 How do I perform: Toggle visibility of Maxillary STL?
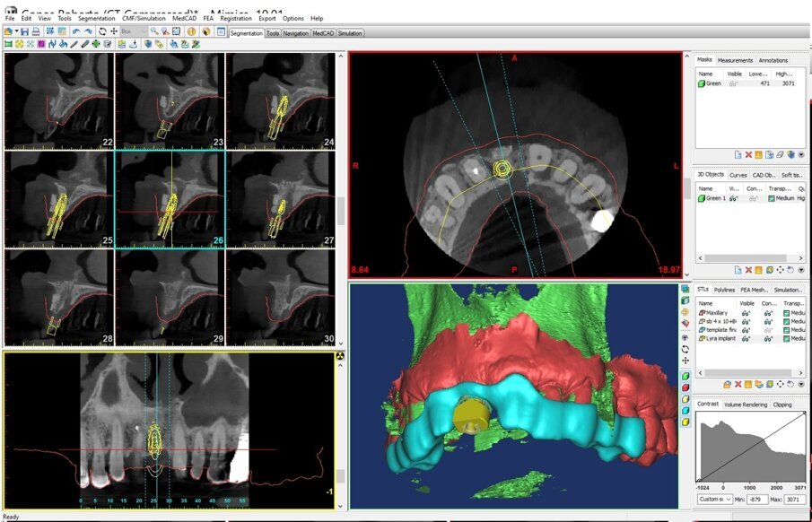(x=746, y=312)
